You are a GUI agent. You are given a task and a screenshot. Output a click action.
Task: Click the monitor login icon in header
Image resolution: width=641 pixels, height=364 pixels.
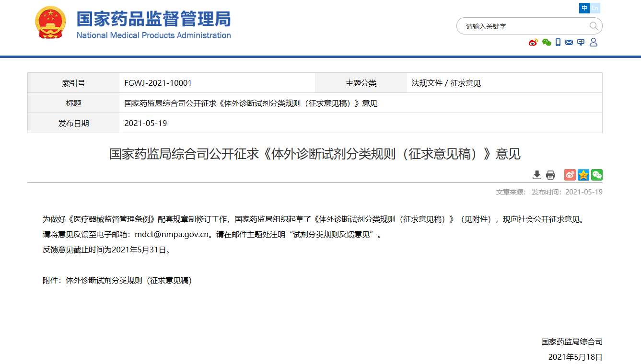click(581, 43)
